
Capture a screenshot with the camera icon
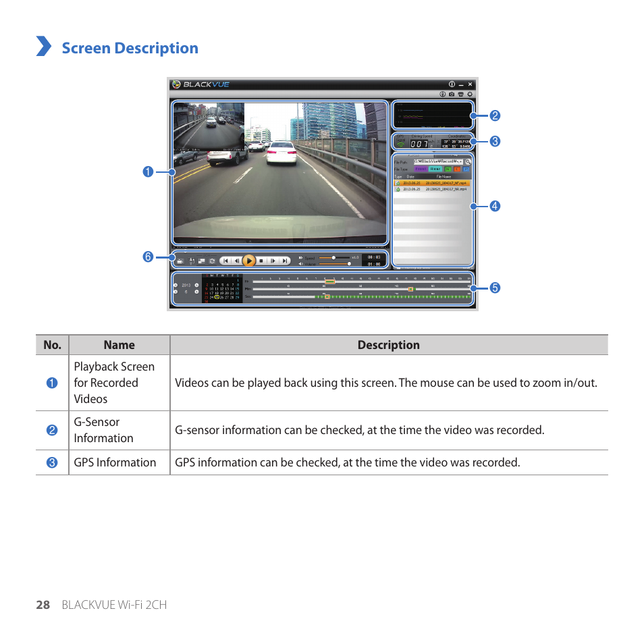click(452, 94)
